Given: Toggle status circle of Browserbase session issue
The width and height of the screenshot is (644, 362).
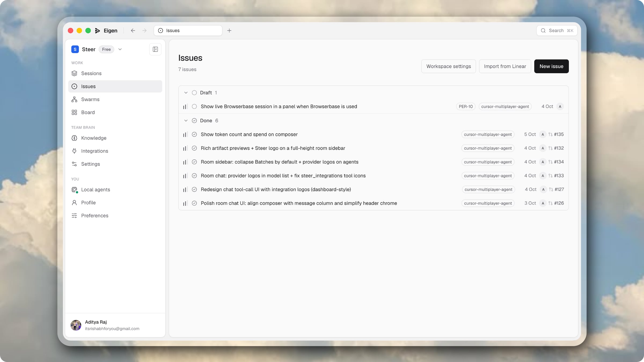Looking at the screenshot, I should tap(194, 106).
